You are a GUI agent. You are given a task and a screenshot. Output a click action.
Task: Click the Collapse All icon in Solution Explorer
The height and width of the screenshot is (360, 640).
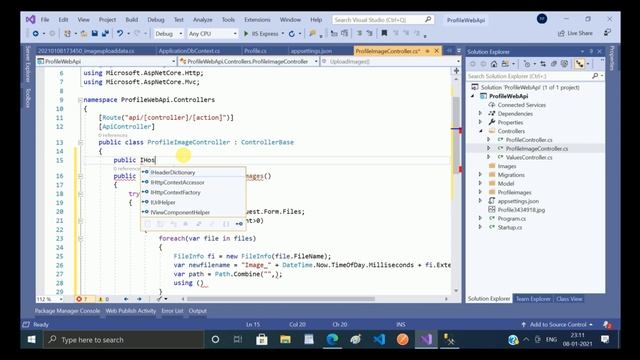pyautogui.click(x=554, y=64)
